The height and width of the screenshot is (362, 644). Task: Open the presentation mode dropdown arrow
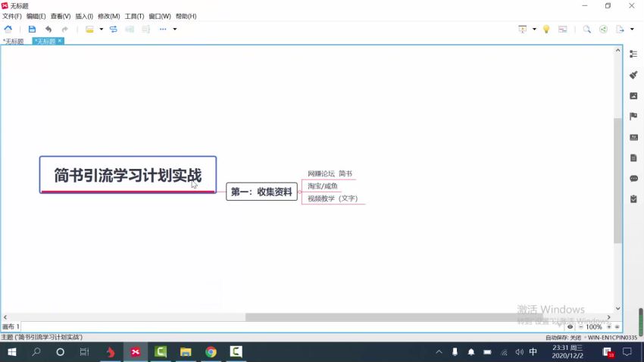click(534, 29)
